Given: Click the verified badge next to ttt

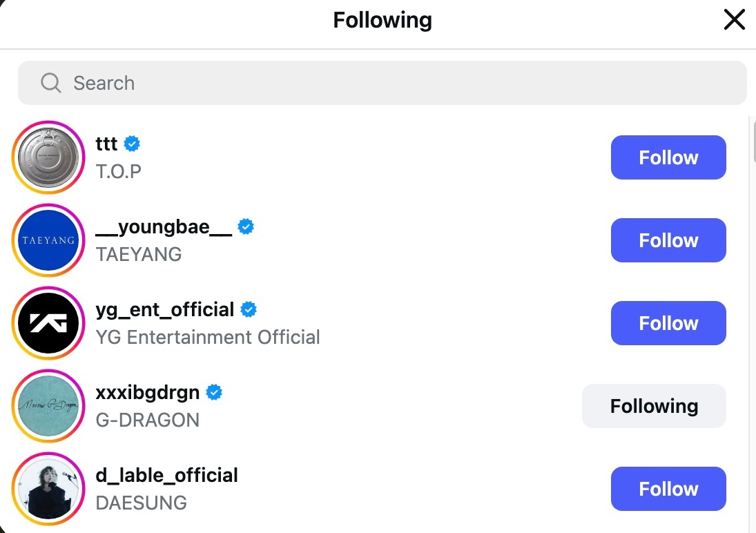Looking at the screenshot, I should coord(131,144).
